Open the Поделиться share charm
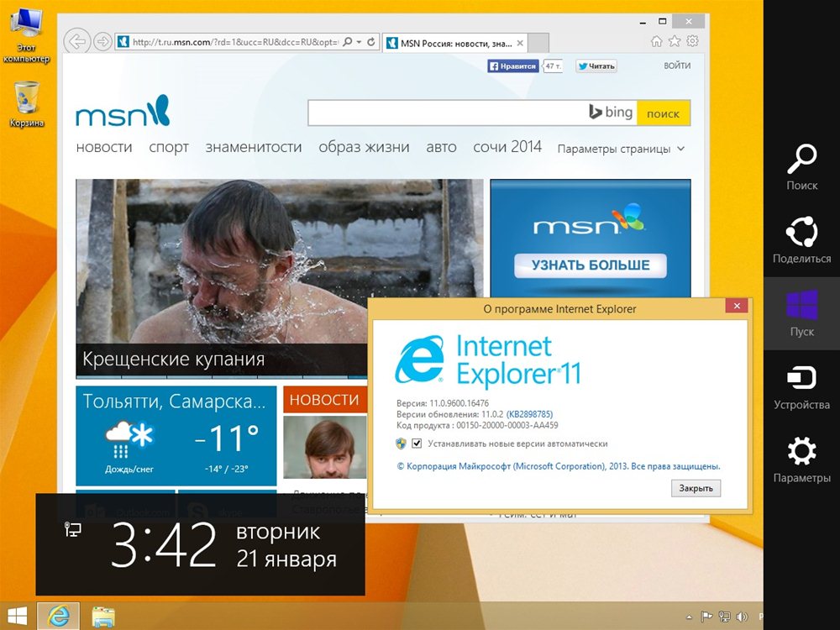 [801, 240]
